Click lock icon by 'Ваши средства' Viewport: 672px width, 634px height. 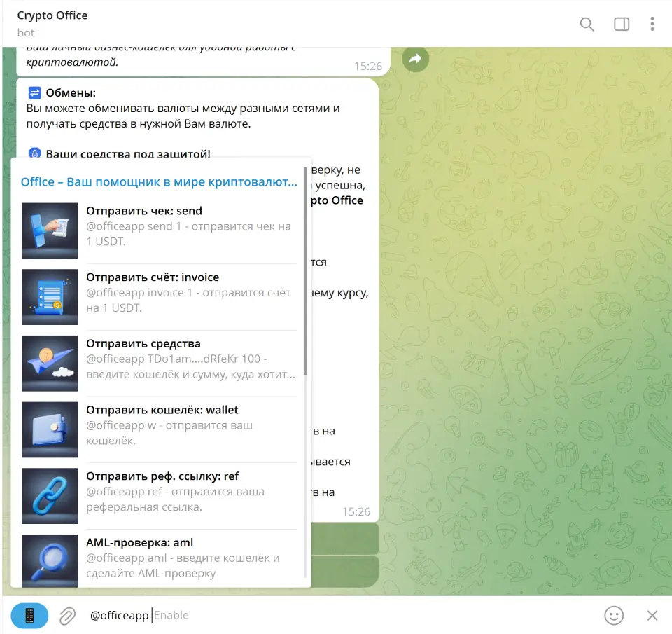click(35, 153)
